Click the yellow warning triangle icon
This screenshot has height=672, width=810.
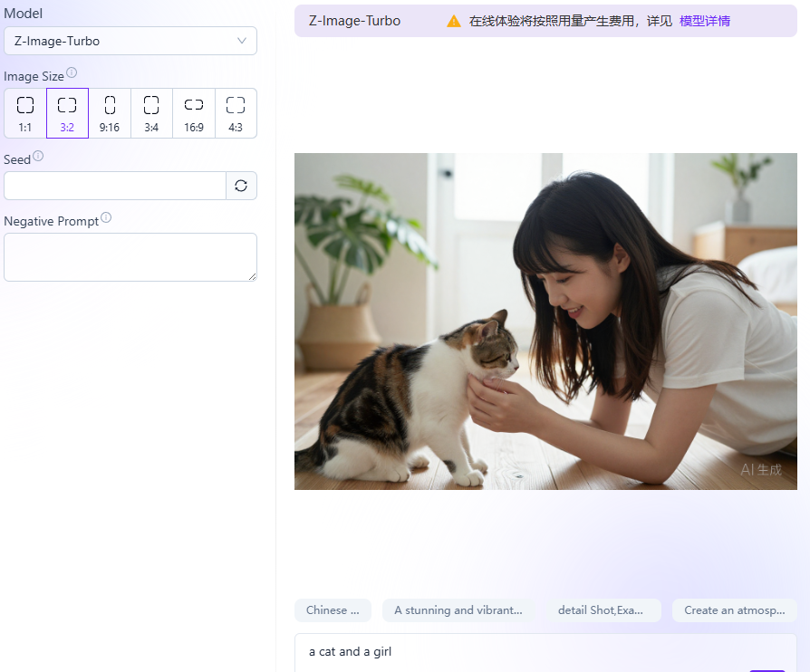[x=454, y=21]
